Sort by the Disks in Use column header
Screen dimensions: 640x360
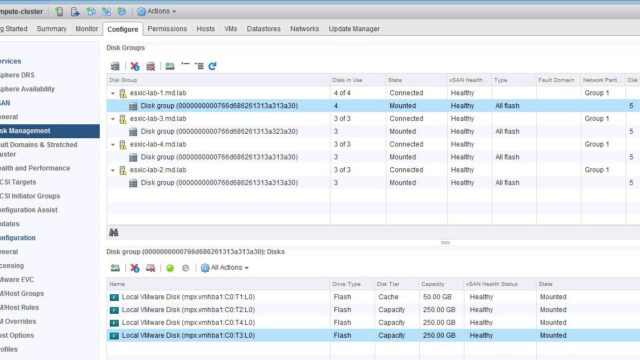click(x=358, y=80)
